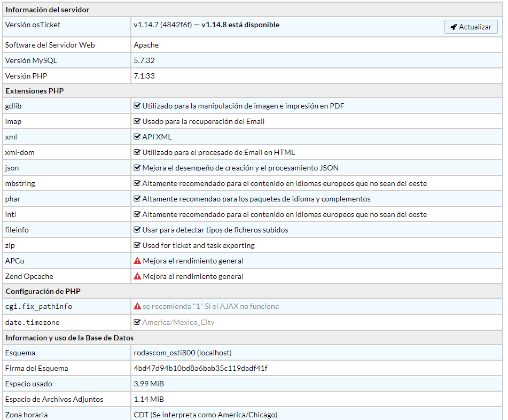Screen dimensions: 508x420
Task: Click the xml-dom check mark
Action: (x=137, y=152)
